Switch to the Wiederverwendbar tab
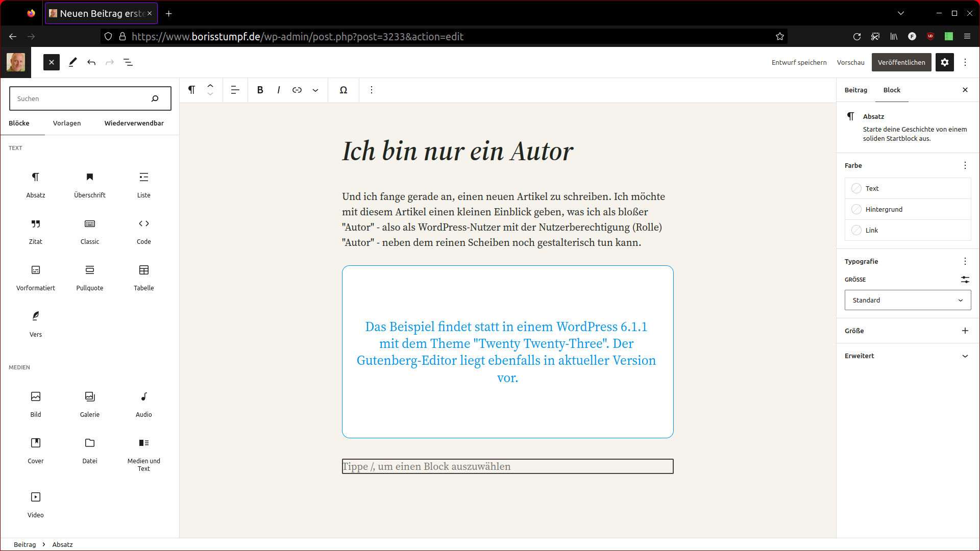The width and height of the screenshot is (980, 551). point(134,123)
